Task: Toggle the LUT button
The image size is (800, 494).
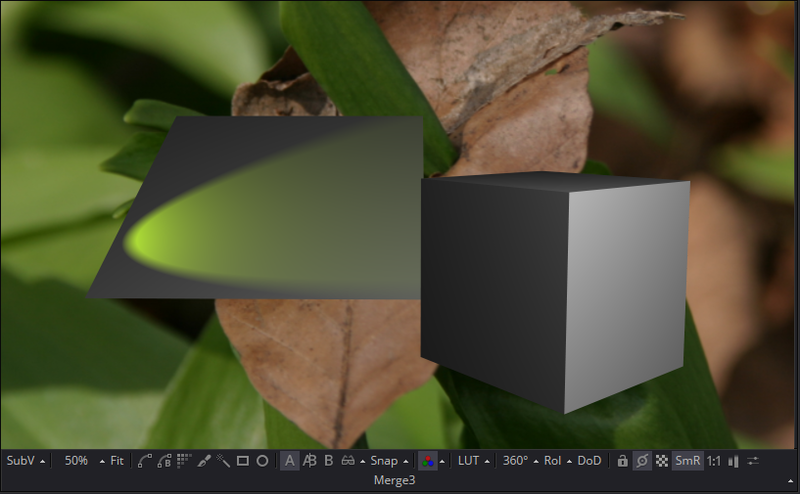Action: [468, 461]
